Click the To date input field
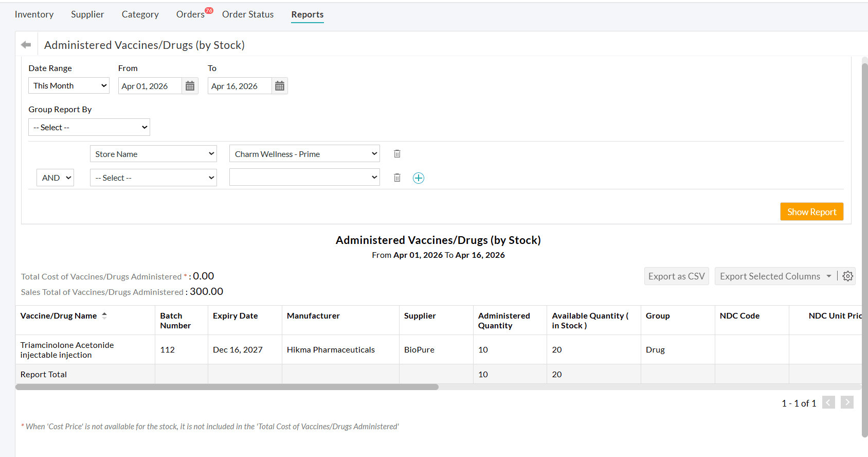 coord(239,86)
